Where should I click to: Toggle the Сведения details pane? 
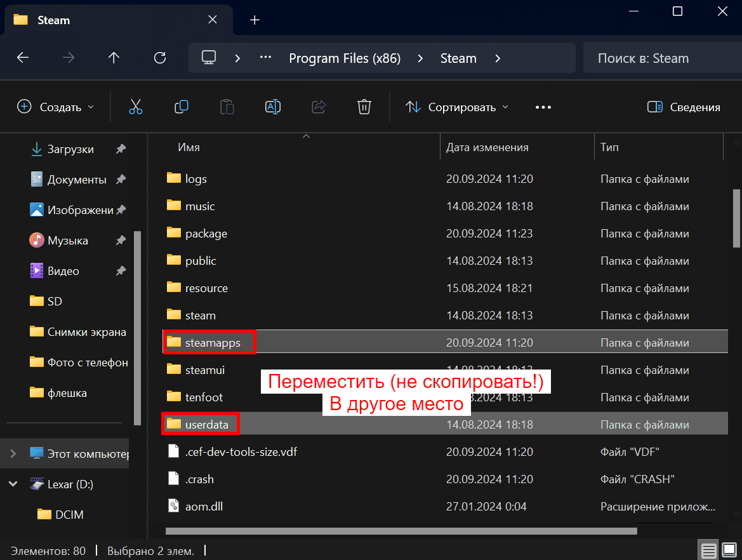684,107
